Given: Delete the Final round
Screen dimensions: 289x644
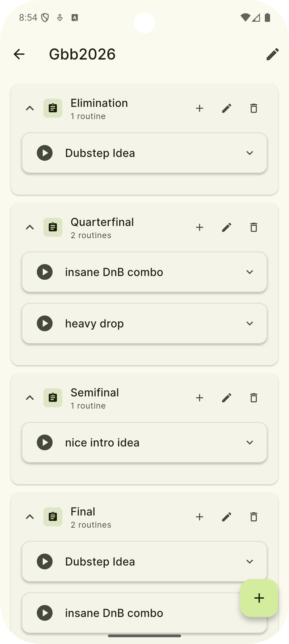Looking at the screenshot, I should pos(254,517).
